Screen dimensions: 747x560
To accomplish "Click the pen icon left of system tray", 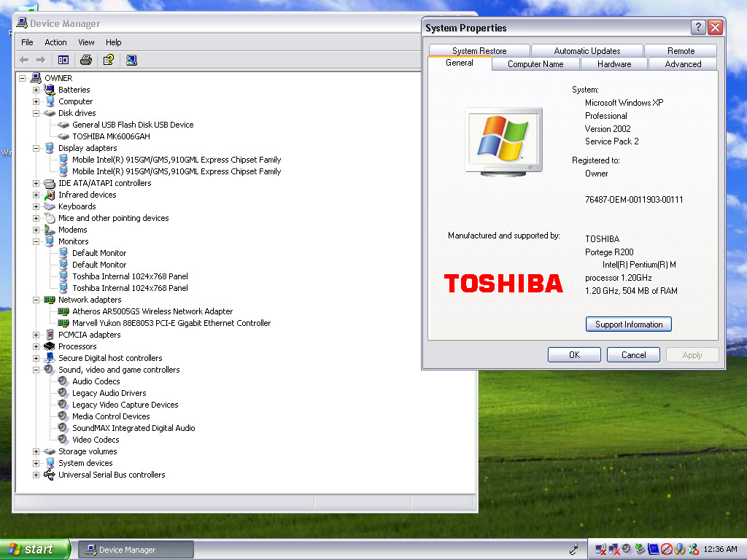I will 574,549.
